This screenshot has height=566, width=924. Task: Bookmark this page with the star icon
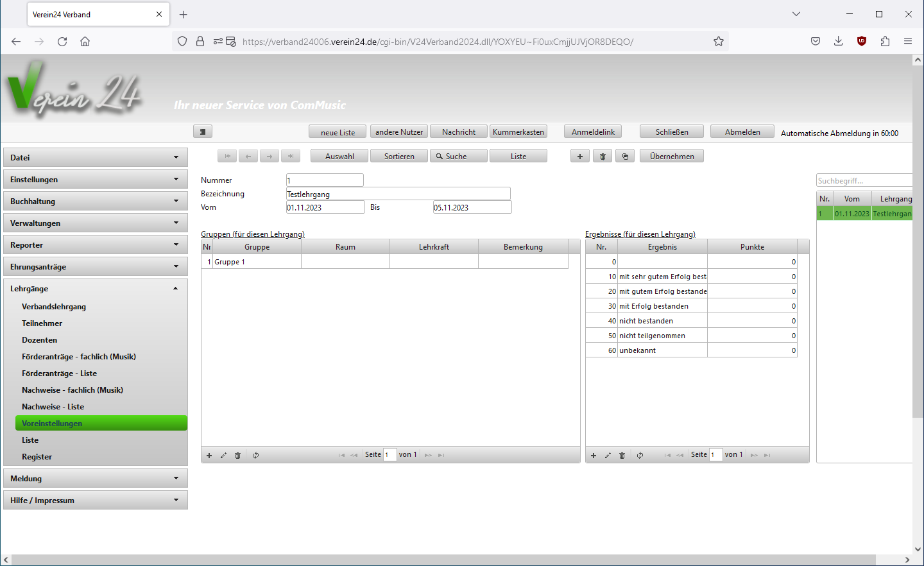point(719,42)
